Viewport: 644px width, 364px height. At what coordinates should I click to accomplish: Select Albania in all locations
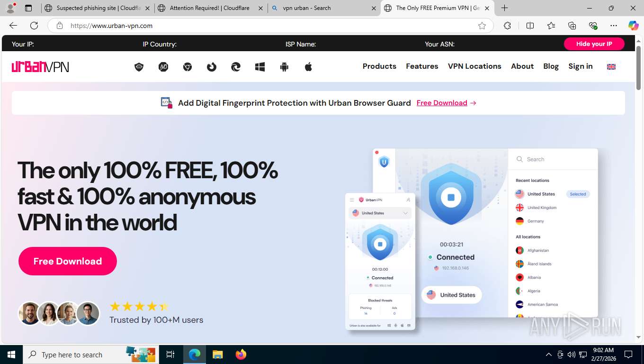tap(534, 277)
